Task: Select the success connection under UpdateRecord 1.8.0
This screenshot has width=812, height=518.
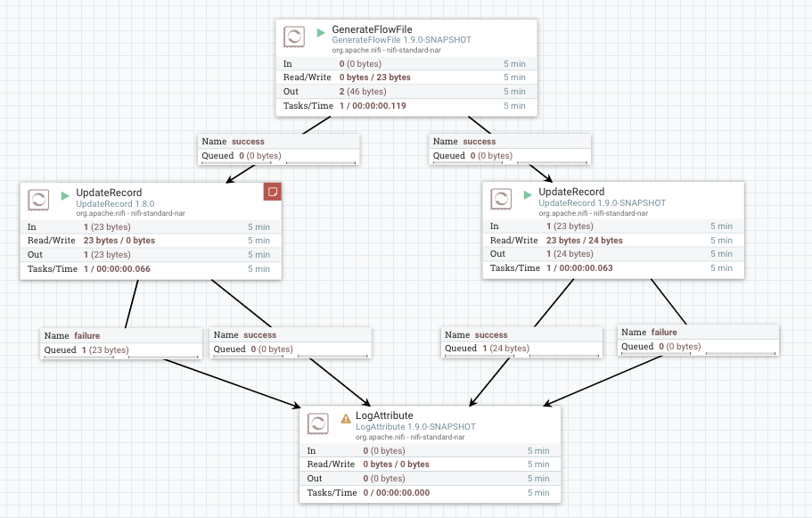Action: coord(291,342)
